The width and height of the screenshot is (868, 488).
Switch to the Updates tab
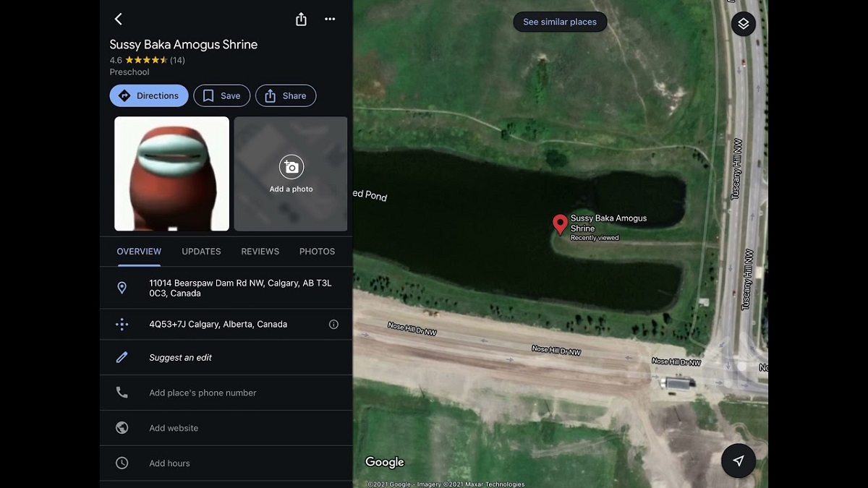[x=201, y=252]
